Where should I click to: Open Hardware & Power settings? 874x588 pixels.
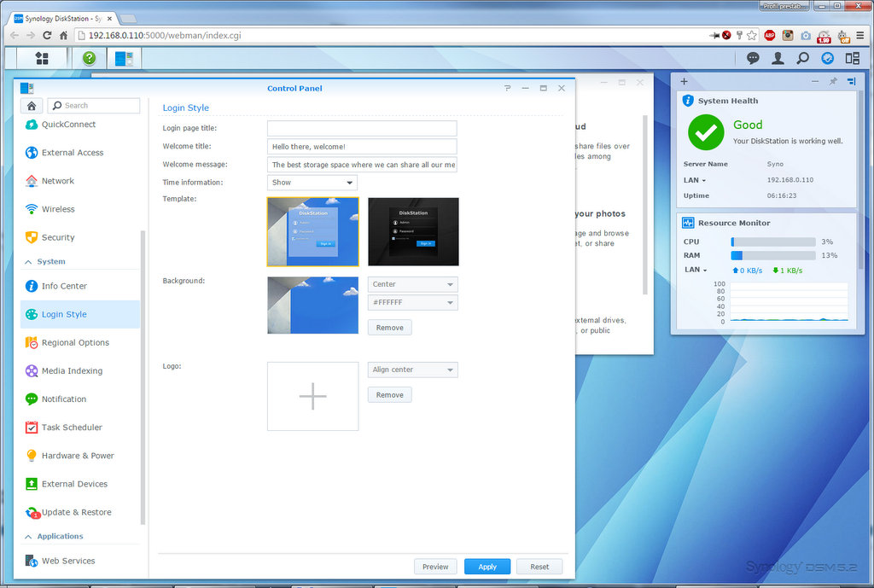tap(80, 456)
